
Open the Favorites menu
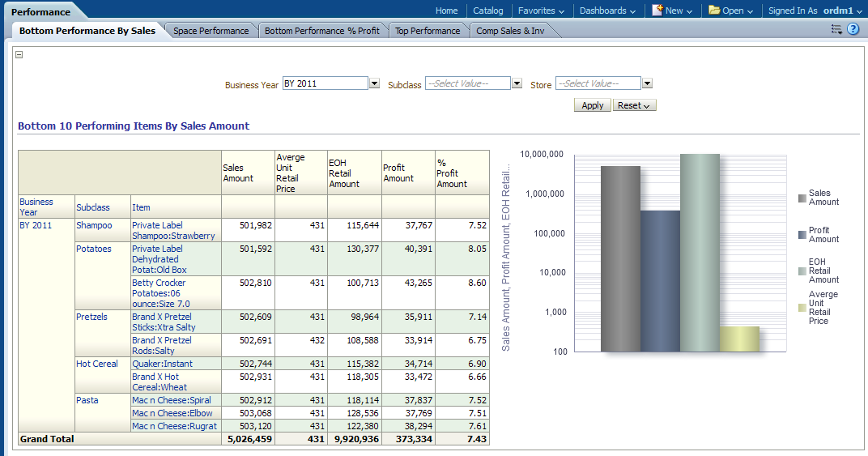[542, 11]
